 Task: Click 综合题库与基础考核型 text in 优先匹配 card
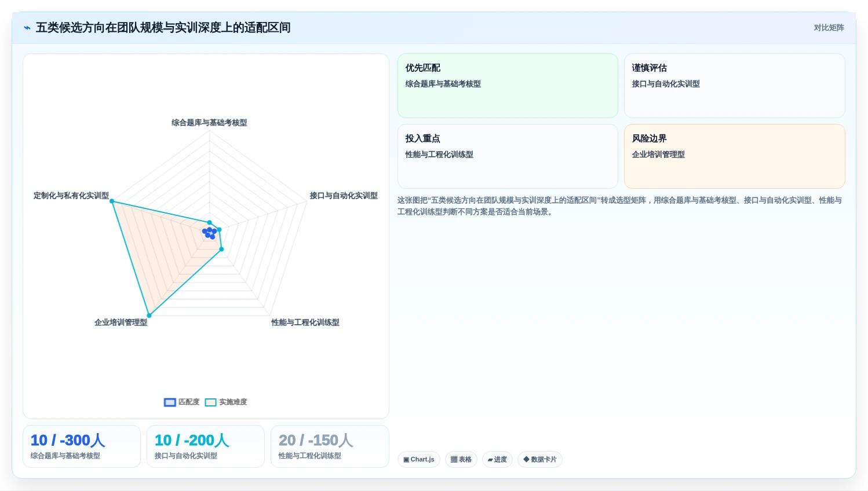pyautogui.click(x=443, y=84)
